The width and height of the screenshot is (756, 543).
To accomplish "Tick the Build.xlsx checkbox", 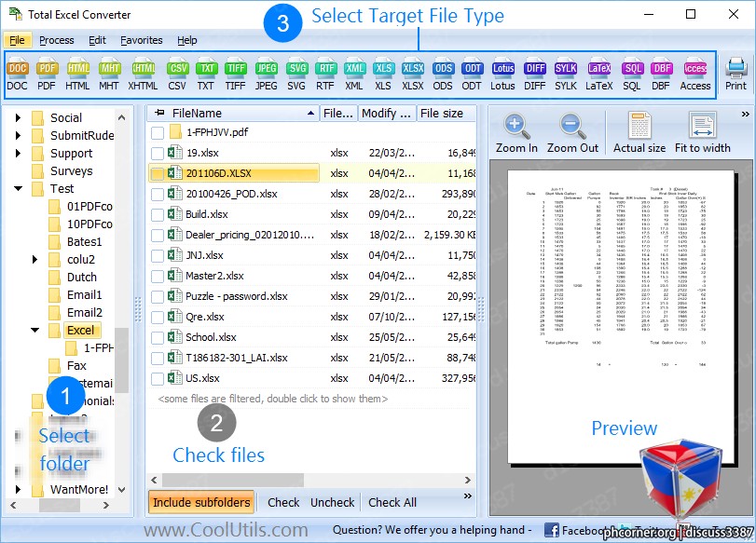I will tap(158, 215).
